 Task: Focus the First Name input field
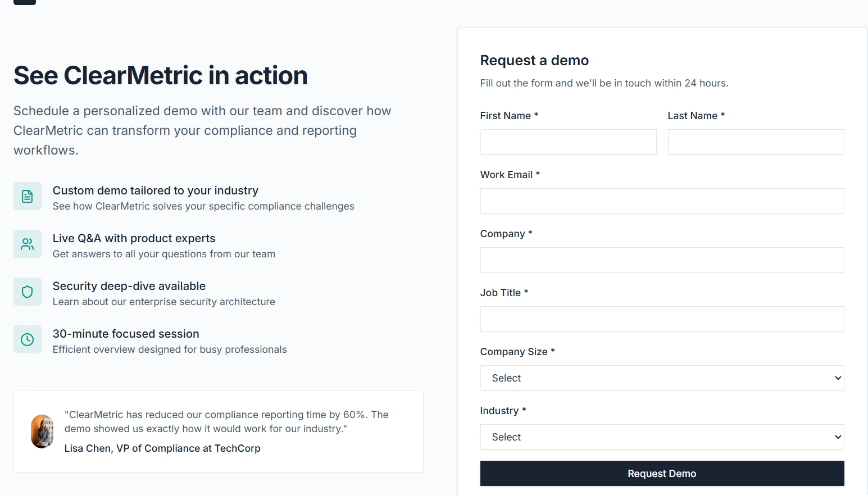568,142
